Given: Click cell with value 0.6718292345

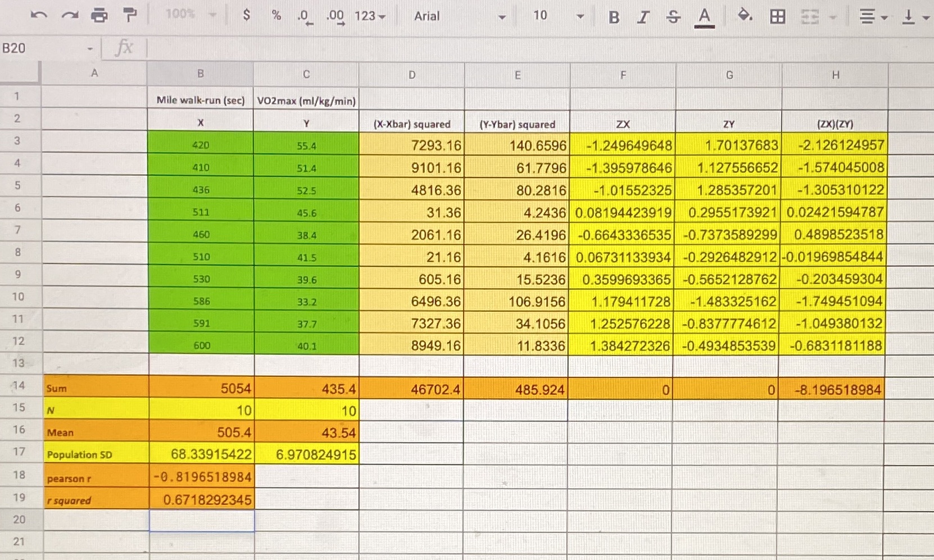Looking at the screenshot, I should click(x=202, y=499).
